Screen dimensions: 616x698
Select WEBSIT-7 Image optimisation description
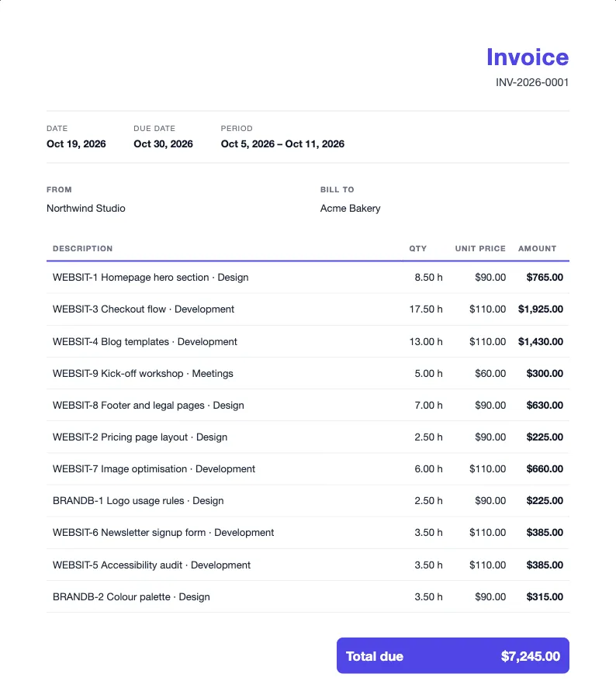(154, 468)
